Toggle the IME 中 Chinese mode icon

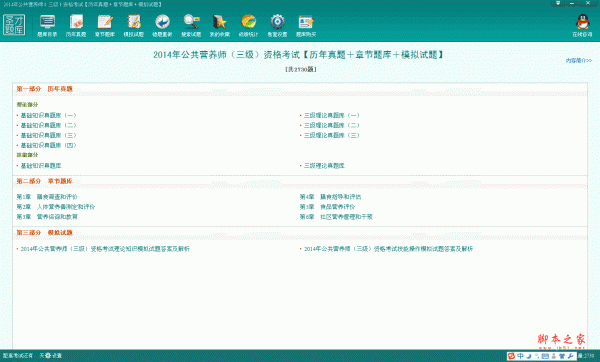(520, 356)
